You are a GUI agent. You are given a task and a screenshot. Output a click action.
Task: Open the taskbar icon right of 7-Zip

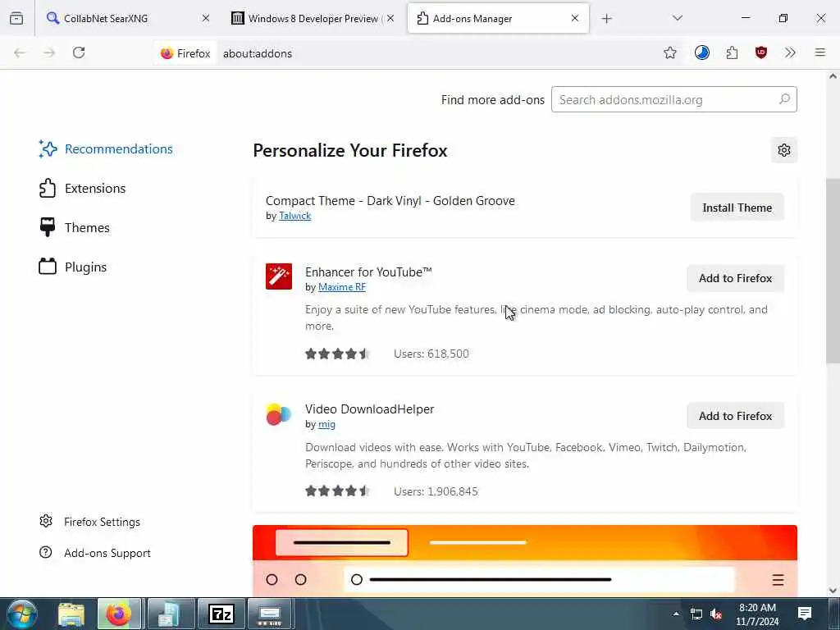[x=270, y=614]
